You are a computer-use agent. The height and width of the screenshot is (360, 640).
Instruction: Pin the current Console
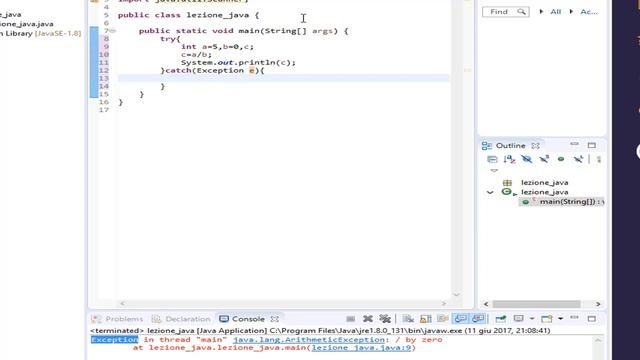coord(501,319)
